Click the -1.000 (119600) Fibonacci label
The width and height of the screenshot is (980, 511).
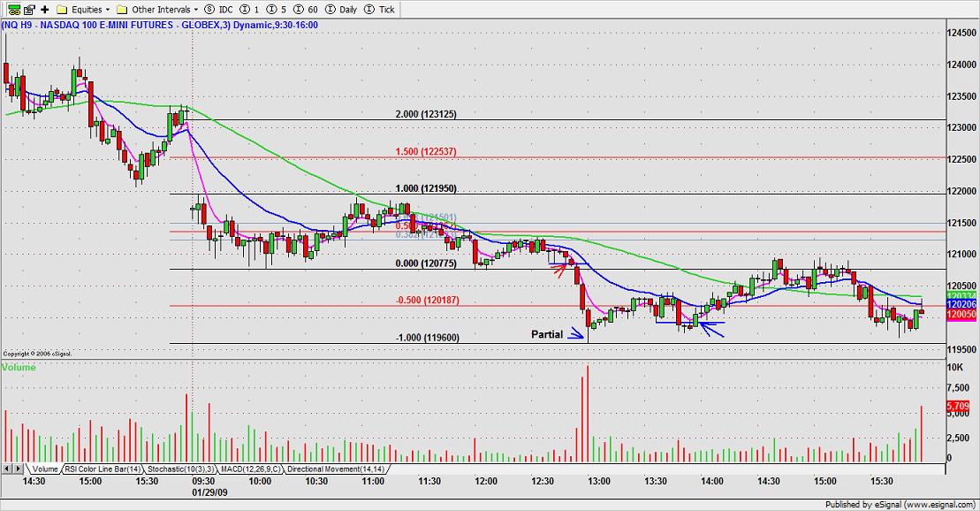tap(427, 338)
